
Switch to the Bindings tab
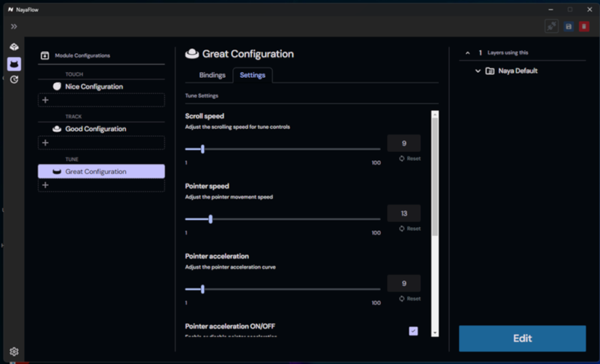212,75
